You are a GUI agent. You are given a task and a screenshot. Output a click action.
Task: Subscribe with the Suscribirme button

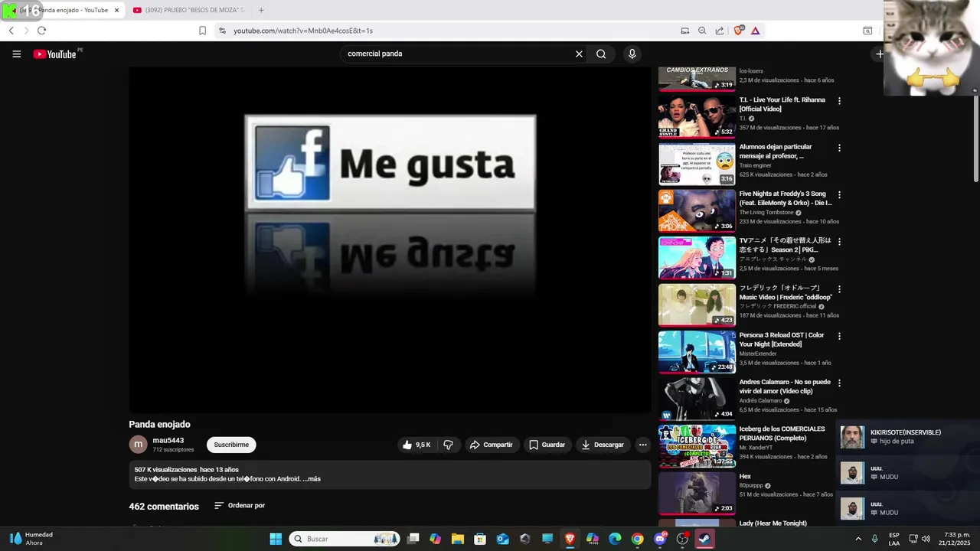click(x=231, y=445)
